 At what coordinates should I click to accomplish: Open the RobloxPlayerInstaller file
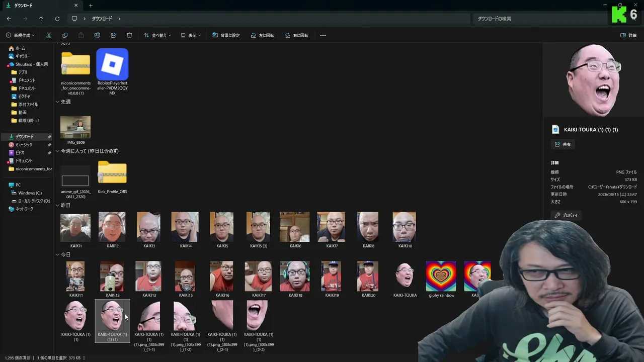tap(112, 72)
